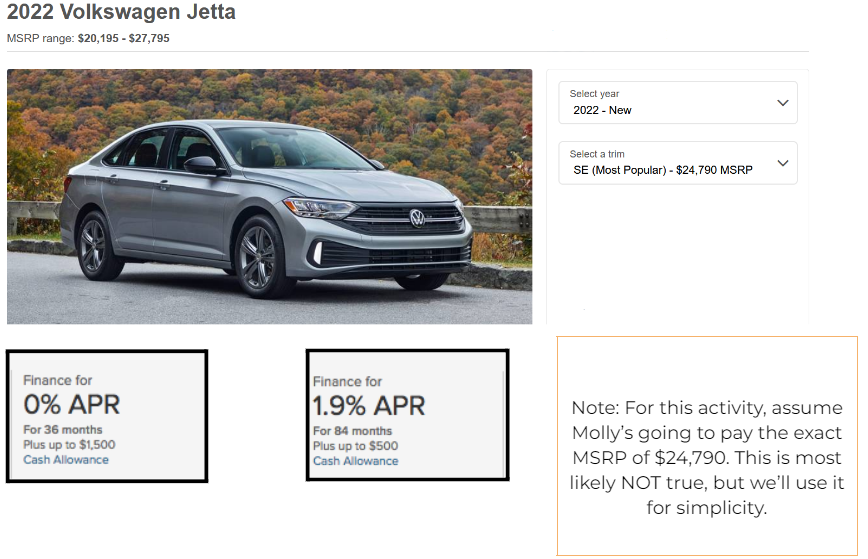
Task: Click the 2022 Volkswagen Jetta page title
Action: [x=121, y=13]
